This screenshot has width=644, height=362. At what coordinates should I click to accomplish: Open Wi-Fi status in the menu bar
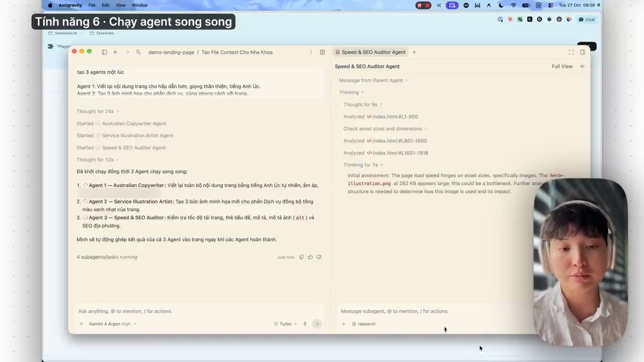pyautogui.click(x=513, y=5)
